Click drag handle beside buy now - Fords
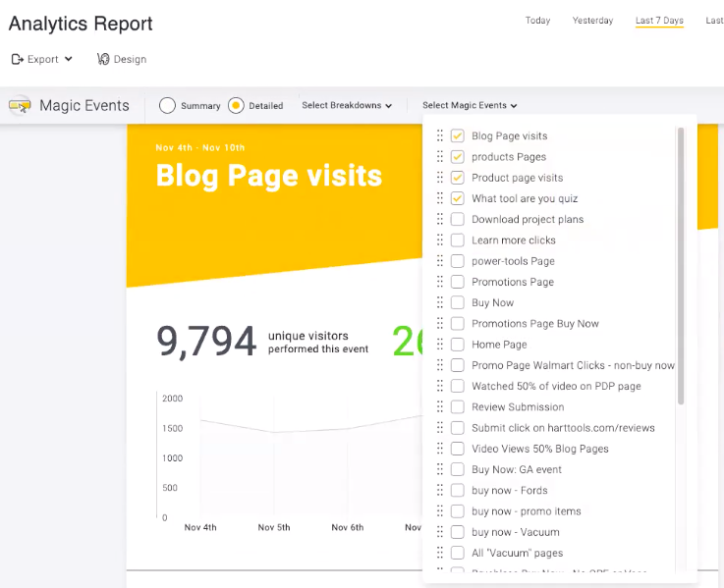 pyautogui.click(x=439, y=490)
